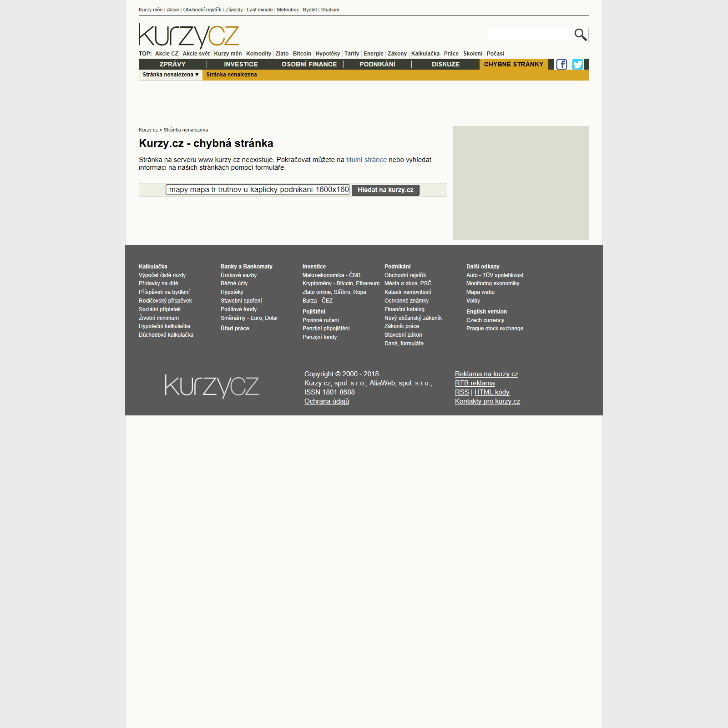Click Meteobox in top strip

(x=288, y=10)
